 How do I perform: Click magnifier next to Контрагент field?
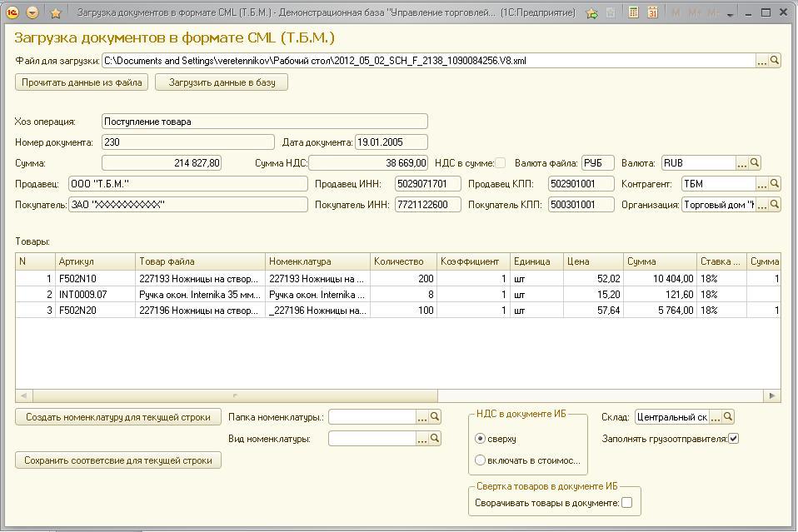pyautogui.click(x=775, y=184)
